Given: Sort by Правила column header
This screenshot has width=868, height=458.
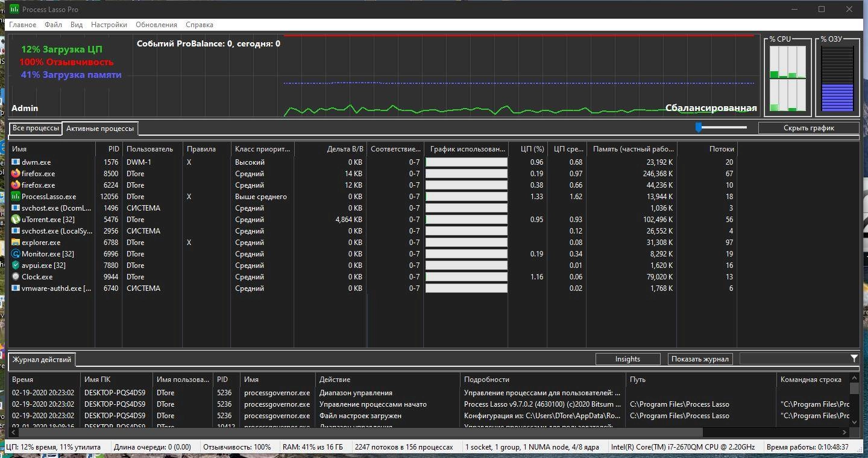Looking at the screenshot, I should pos(207,148).
